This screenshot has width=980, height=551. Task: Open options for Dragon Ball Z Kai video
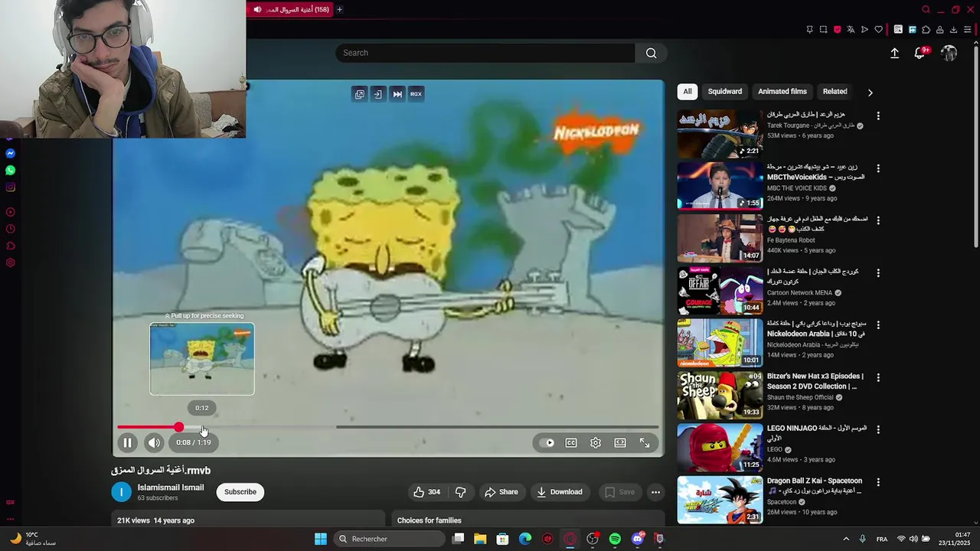click(x=878, y=482)
